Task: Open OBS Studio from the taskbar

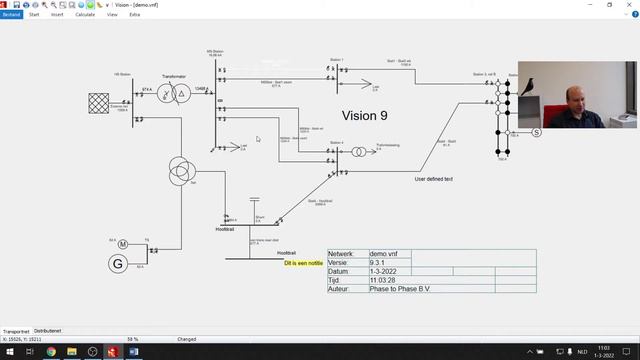Action: click(92, 351)
